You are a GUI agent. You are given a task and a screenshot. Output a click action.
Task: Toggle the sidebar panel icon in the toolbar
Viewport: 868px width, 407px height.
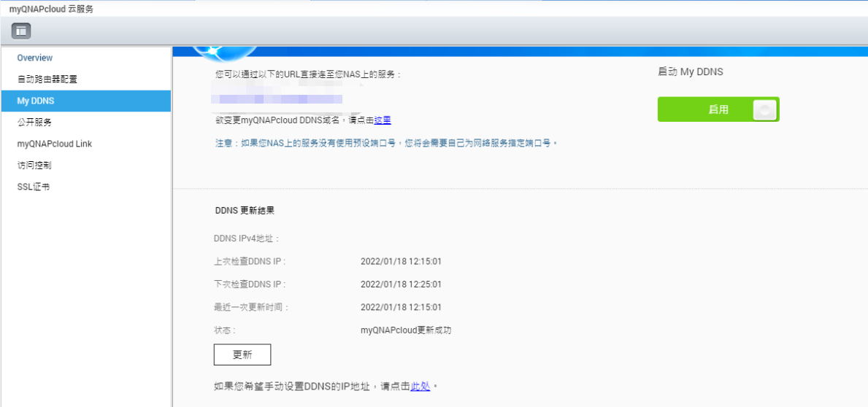click(21, 31)
